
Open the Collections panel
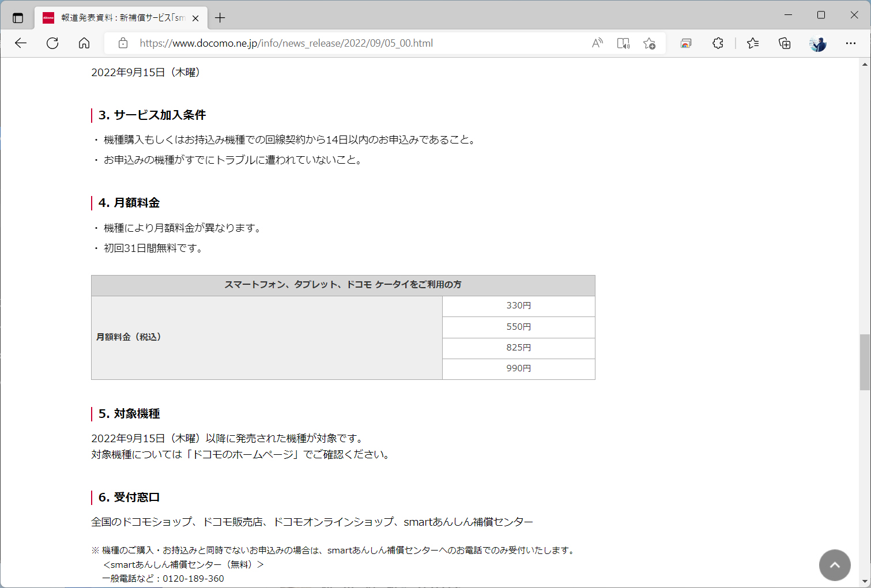tap(785, 43)
